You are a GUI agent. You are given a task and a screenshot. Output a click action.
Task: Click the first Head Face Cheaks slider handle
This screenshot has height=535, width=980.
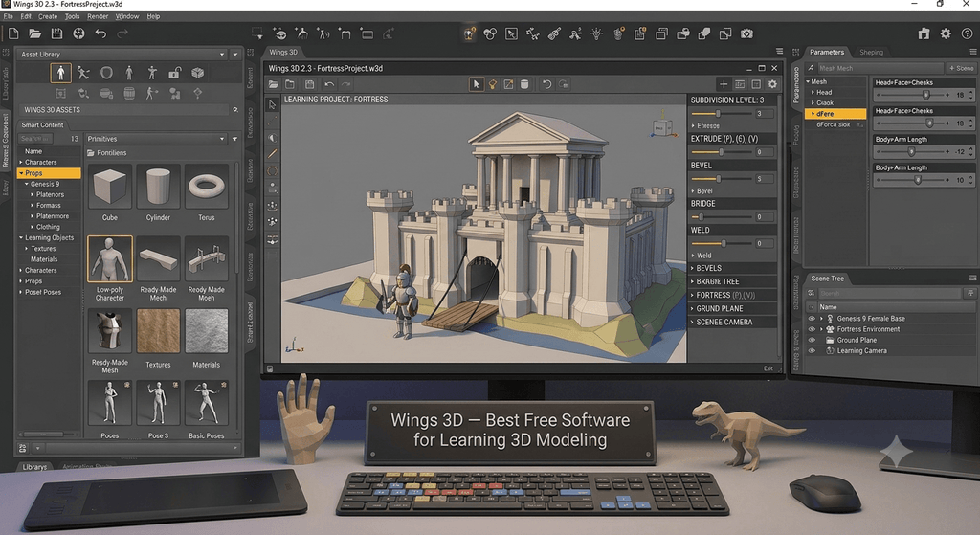(926, 95)
